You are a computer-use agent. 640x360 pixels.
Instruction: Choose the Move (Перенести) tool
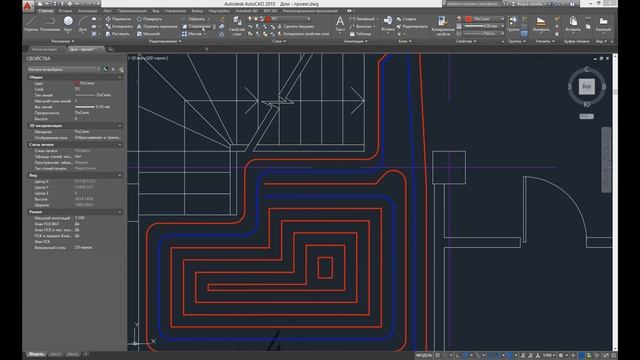[x=118, y=19]
